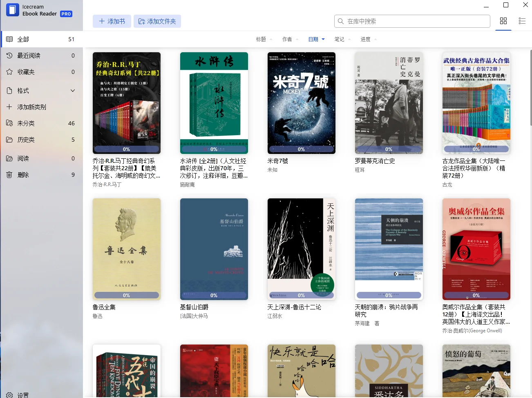
Task: Sort by 作者 column
Action: (x=290, y=39)
